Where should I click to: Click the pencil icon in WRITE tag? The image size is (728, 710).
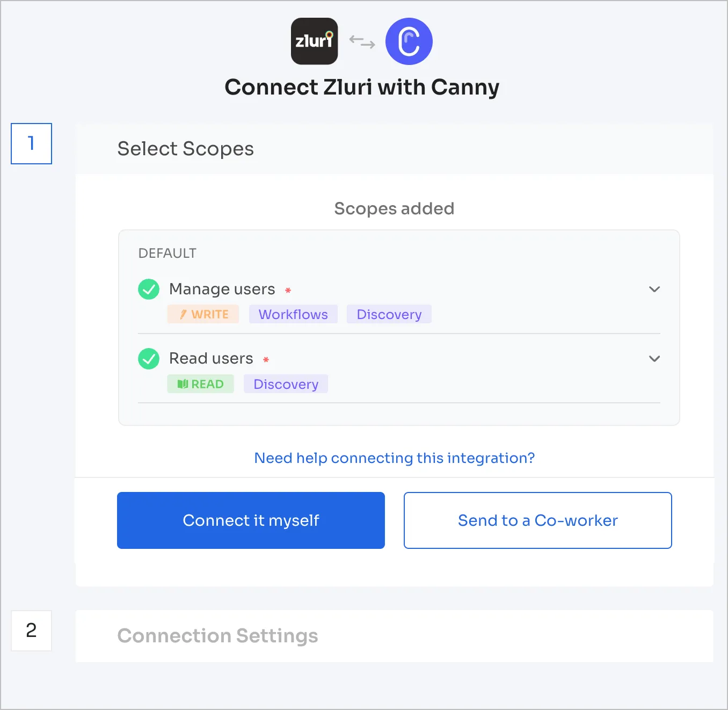click(x=183, y=314)
